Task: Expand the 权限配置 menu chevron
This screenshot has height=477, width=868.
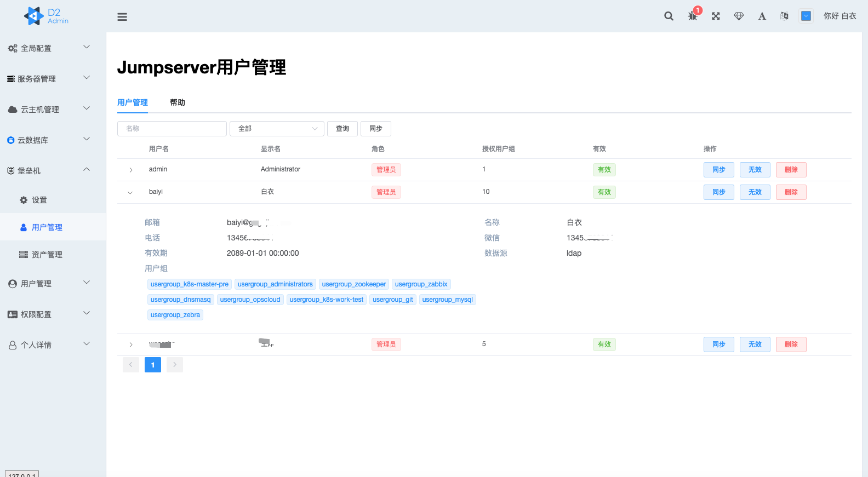Action: 87,313
